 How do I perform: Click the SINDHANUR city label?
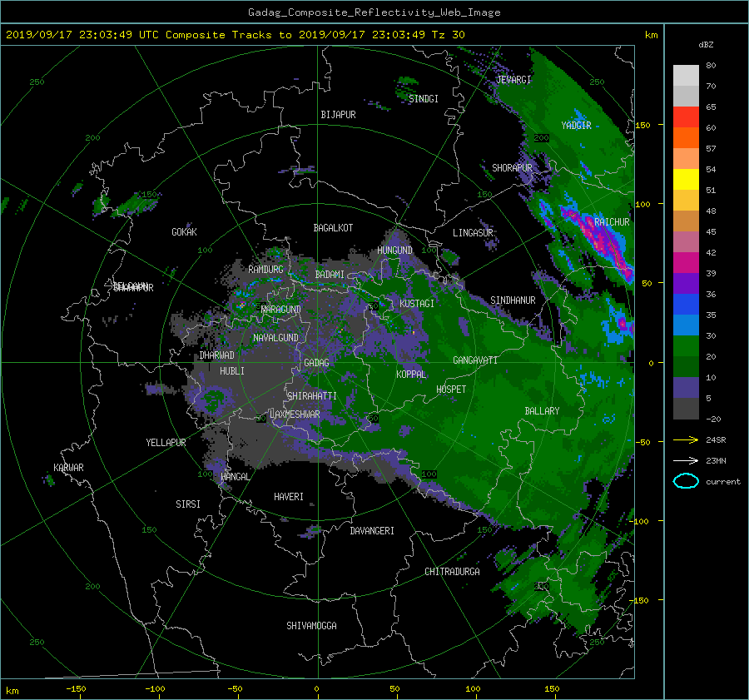click(x=513, y=300)
